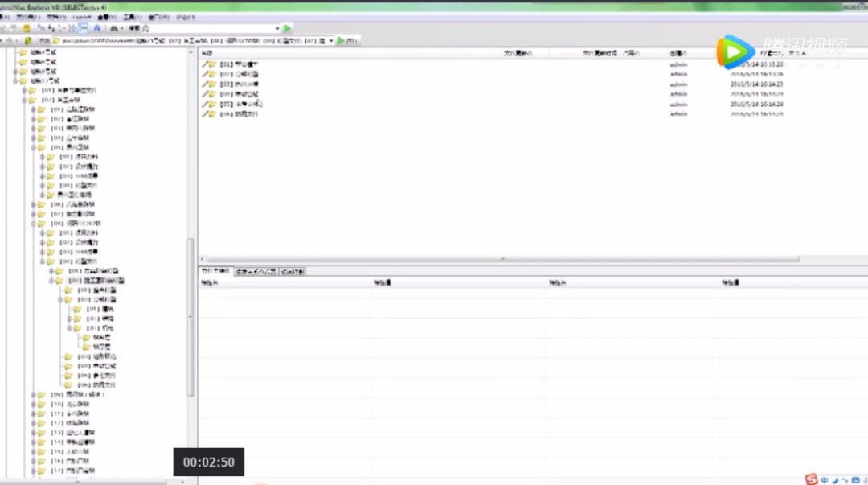
Task: Select tree folder [11]
Action: (x=70, y=413)
